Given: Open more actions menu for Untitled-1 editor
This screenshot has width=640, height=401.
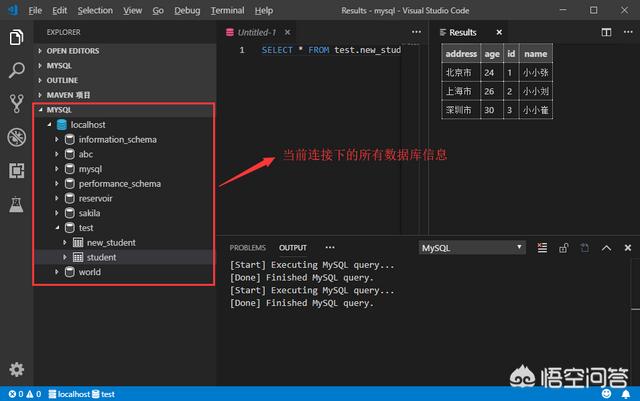Looking at the screenshot, I should click(416, 32).
